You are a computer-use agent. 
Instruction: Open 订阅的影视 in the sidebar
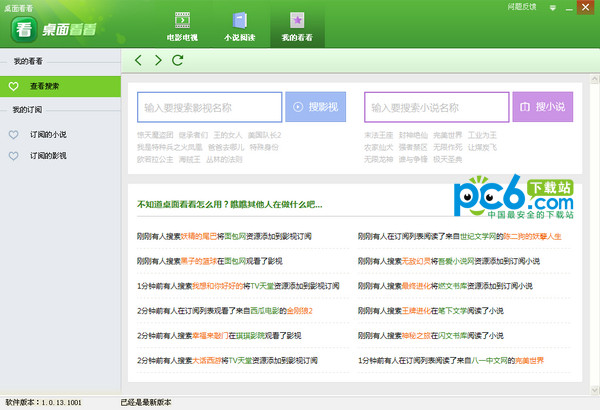(48, 155)
